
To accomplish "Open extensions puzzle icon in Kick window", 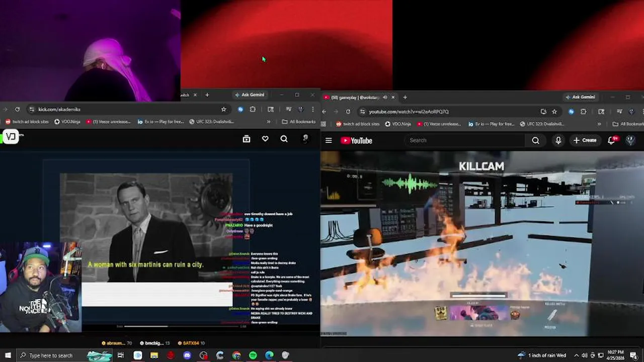I will point(253,109).
